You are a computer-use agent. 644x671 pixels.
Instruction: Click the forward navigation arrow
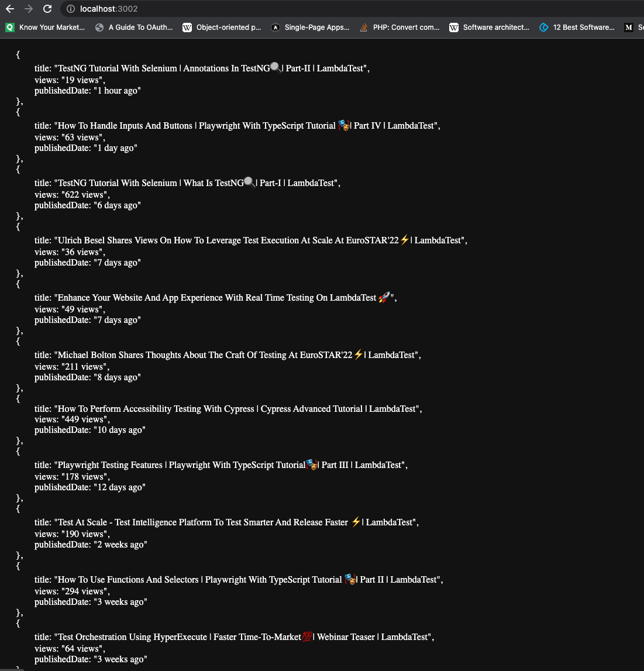tap(27, 9)
